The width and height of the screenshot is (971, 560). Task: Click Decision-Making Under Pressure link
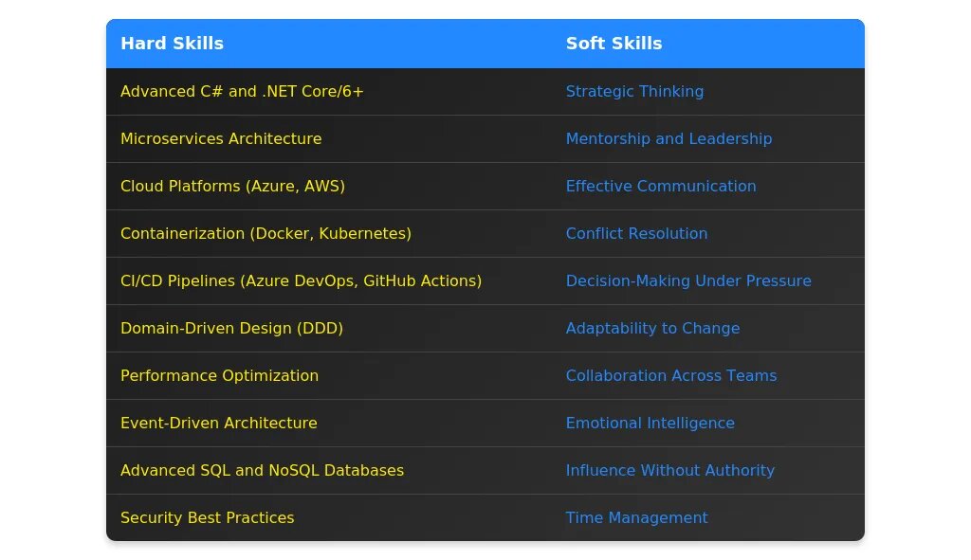point(688,281)
